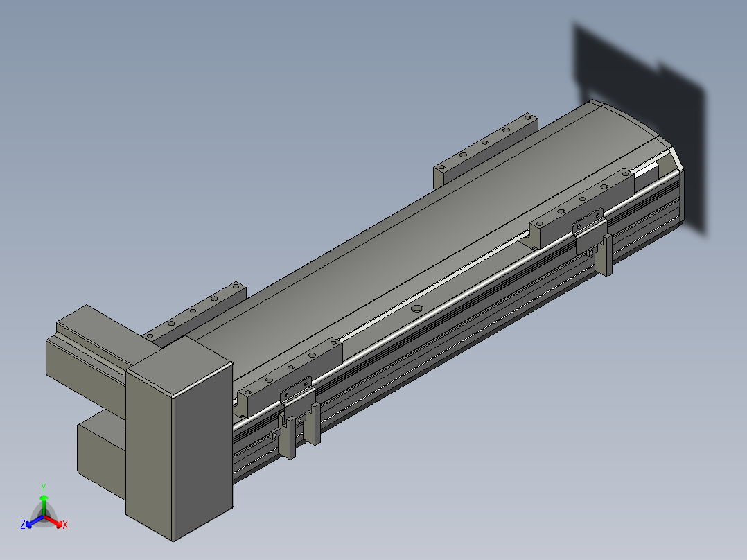Click the red X axis arrow on triad

(x=54, y=521)
